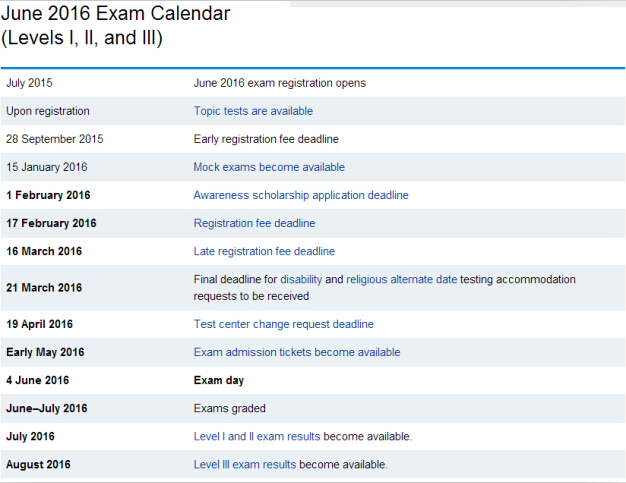Click the Level III exam results link
This screenshot has width=626, height=483.
244,464
